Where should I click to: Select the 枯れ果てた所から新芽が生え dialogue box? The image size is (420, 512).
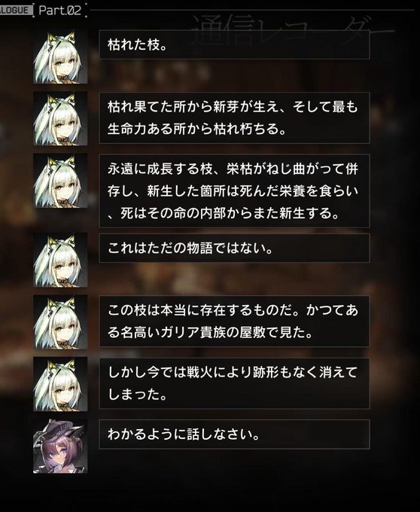point(234,118)
